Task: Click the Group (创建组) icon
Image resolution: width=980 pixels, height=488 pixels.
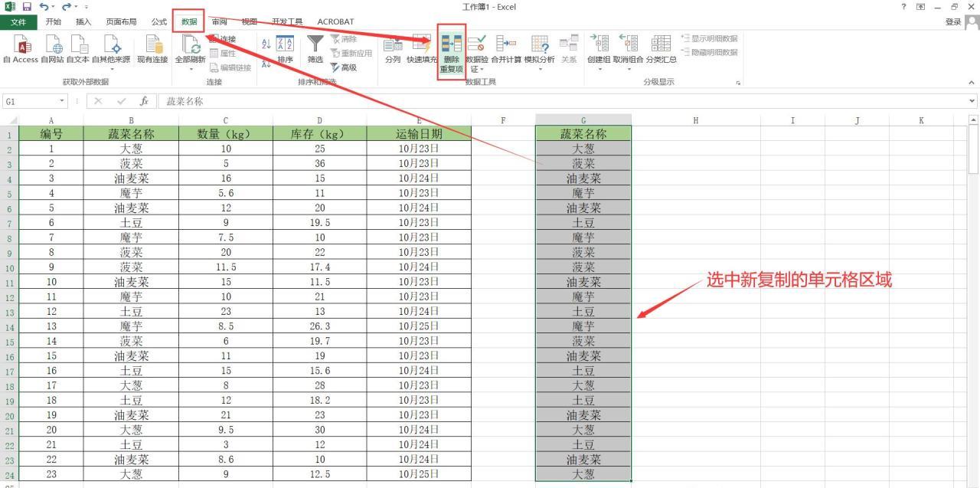Action: click(x=599, y=44)
